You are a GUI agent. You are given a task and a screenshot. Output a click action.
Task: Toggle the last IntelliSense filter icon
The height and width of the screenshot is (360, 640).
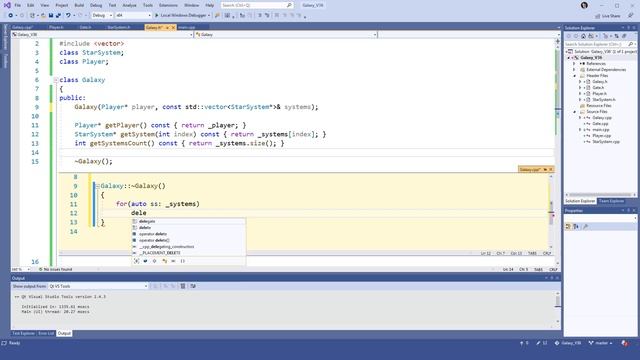(x=182, y=261)
